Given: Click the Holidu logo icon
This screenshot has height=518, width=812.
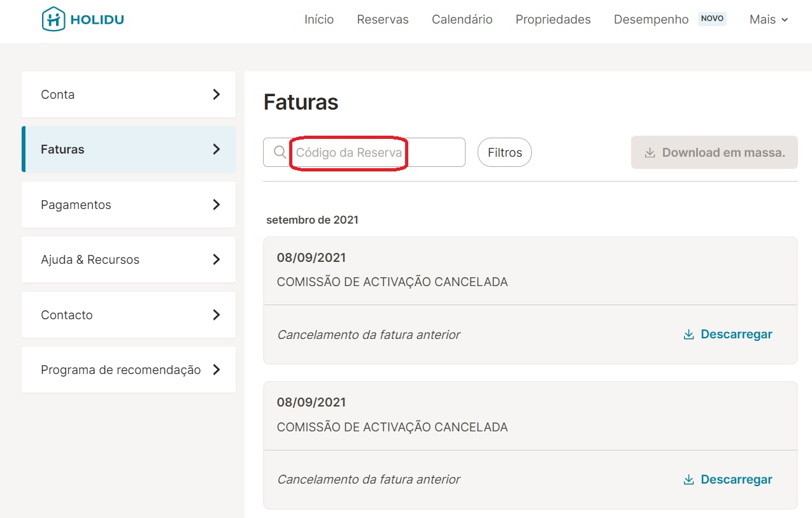Looking at the screenshot, I should [53, 19].
